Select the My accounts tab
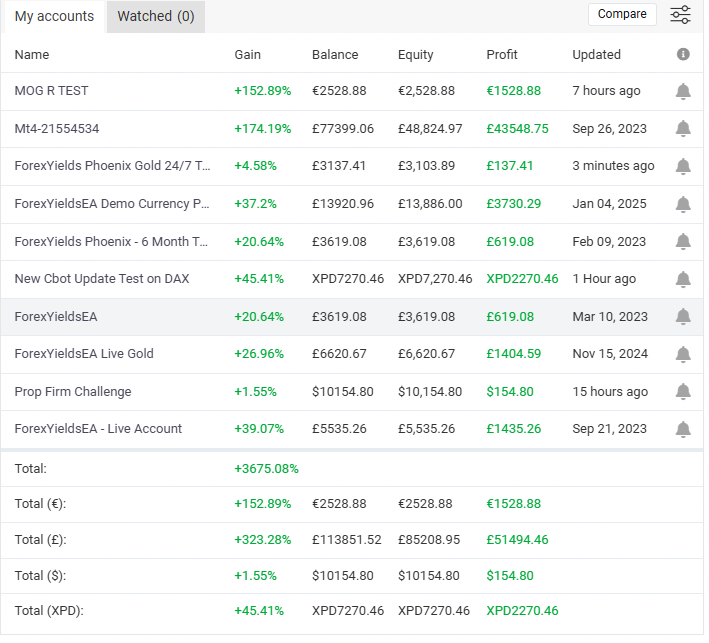709x643 pixels. click(54, 16)
